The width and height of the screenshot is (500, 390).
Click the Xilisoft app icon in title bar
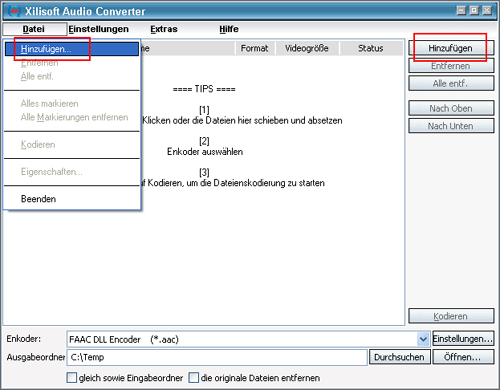(14, 11)
